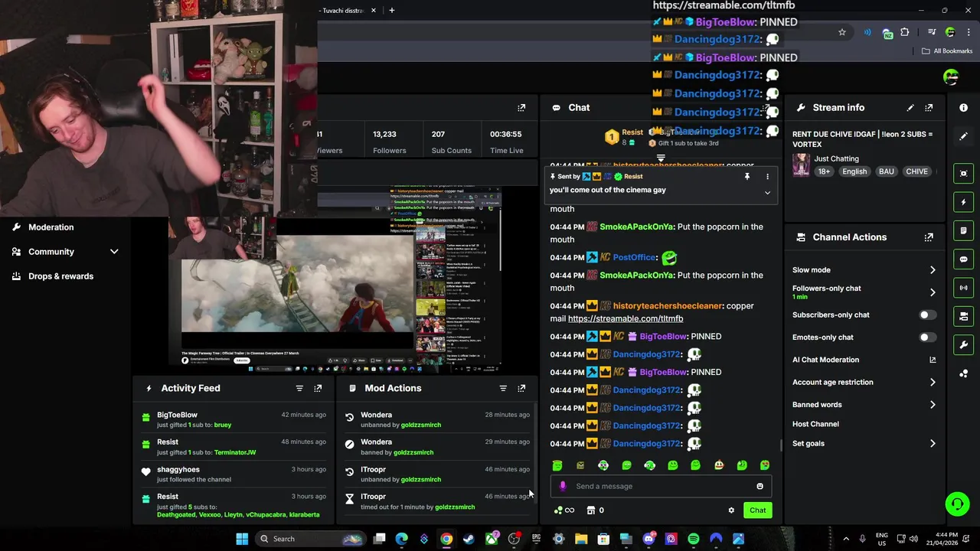This screenshot has height=551, width=980.
Task: Click the 18+ stream tag
Action: (x=824, y=171)
